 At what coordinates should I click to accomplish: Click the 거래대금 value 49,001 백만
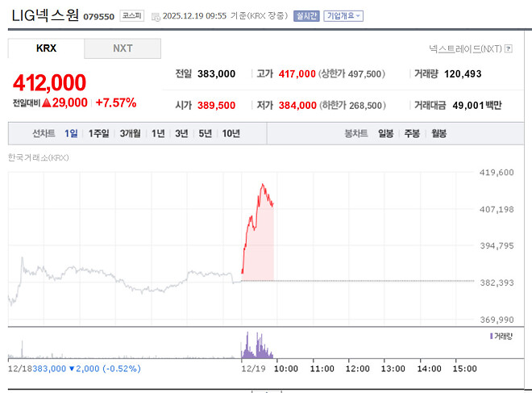[x=477, y=105]
